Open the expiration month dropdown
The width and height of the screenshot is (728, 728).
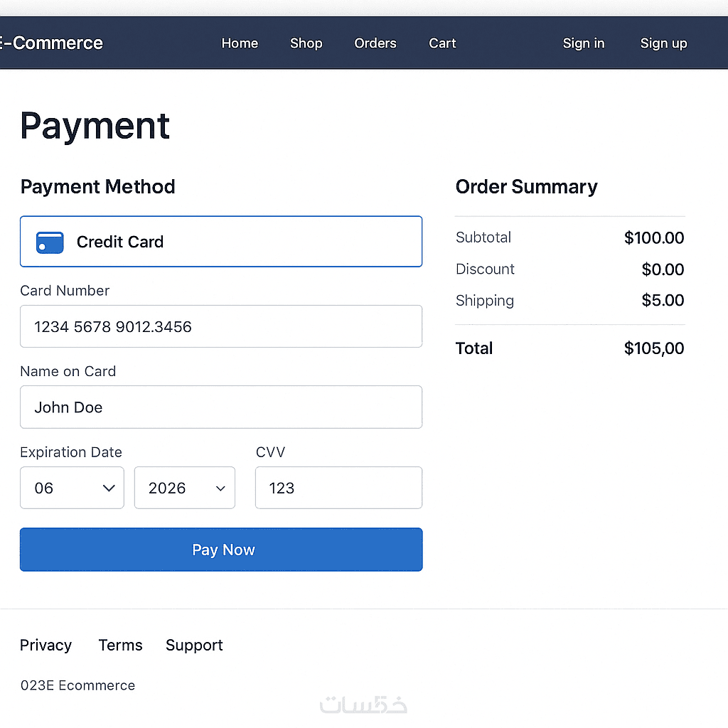72,488
